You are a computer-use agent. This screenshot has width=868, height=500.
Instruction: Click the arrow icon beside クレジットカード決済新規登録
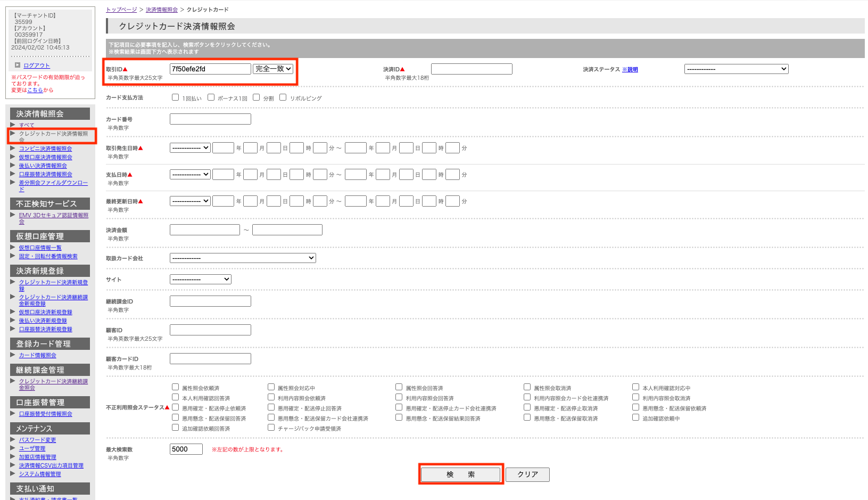point(13,282)
